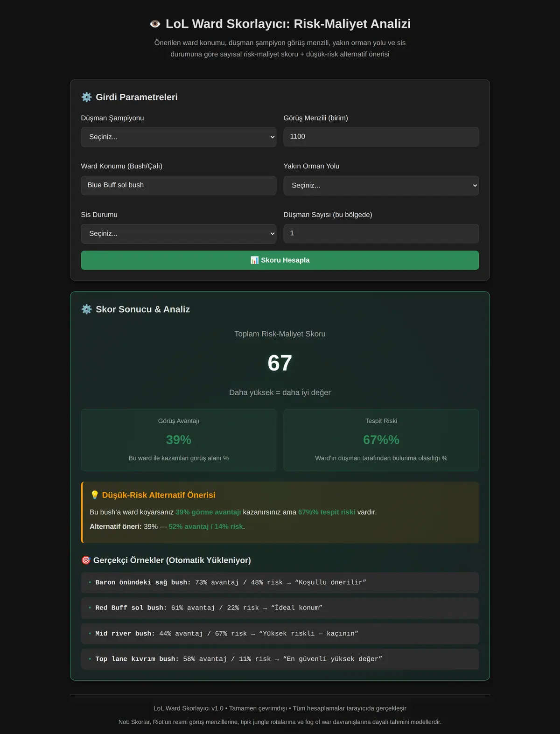Click the 'Skor Sonucu & Analiz' heading text
Viewport: 560px width, 734px height.
point(143,309)
